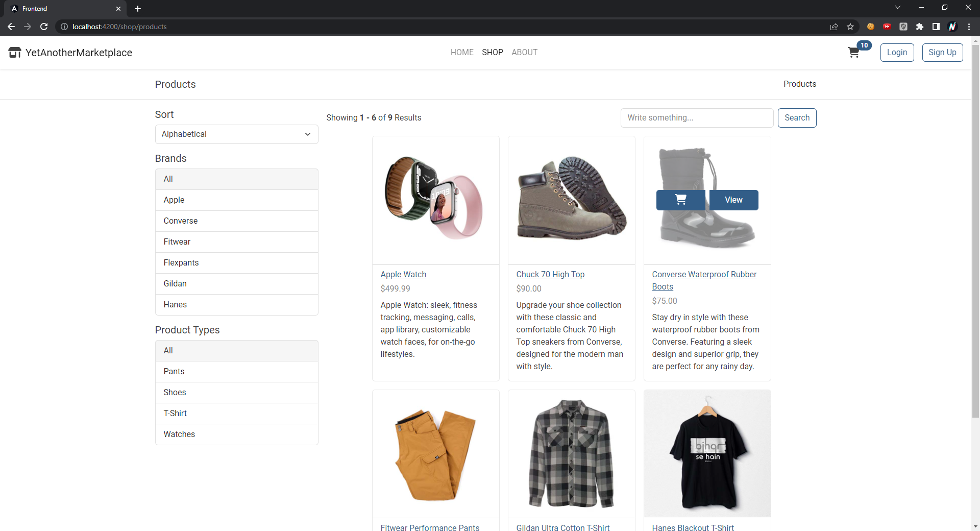Click the Login button
The width and height of the screenshot is (980, 531).
click(x=897, y=53)
